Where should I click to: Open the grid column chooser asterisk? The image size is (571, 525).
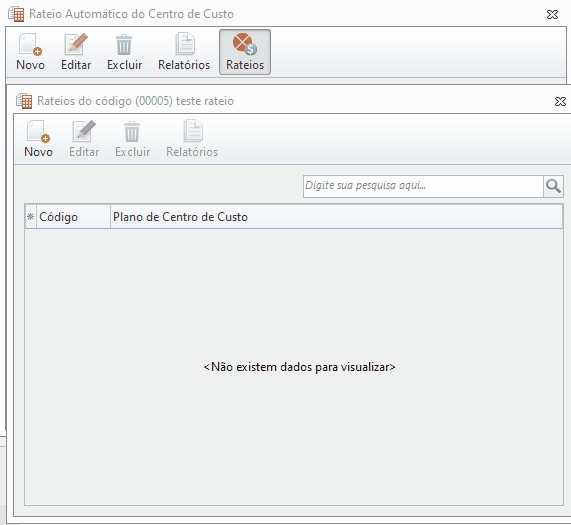pos(31,217)
